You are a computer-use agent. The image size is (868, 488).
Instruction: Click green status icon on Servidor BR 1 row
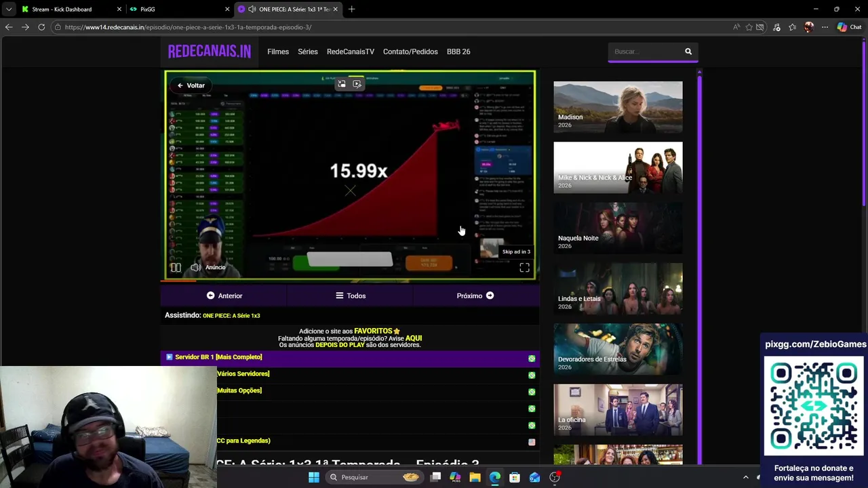pos(532,358)
